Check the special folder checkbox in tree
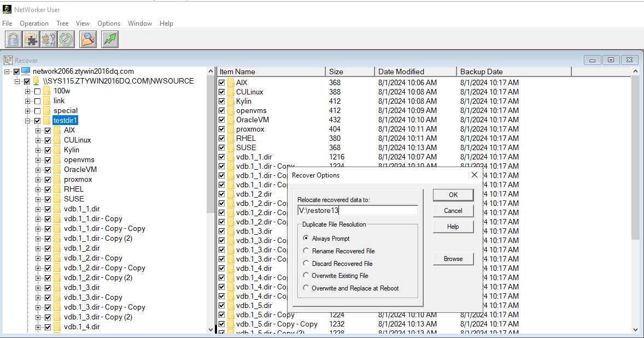644x338 pixels. (37, 111)
